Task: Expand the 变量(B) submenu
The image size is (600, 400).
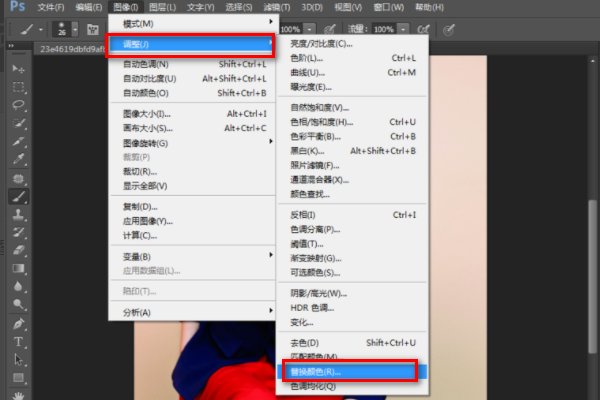Action: (x=192, y=256)
